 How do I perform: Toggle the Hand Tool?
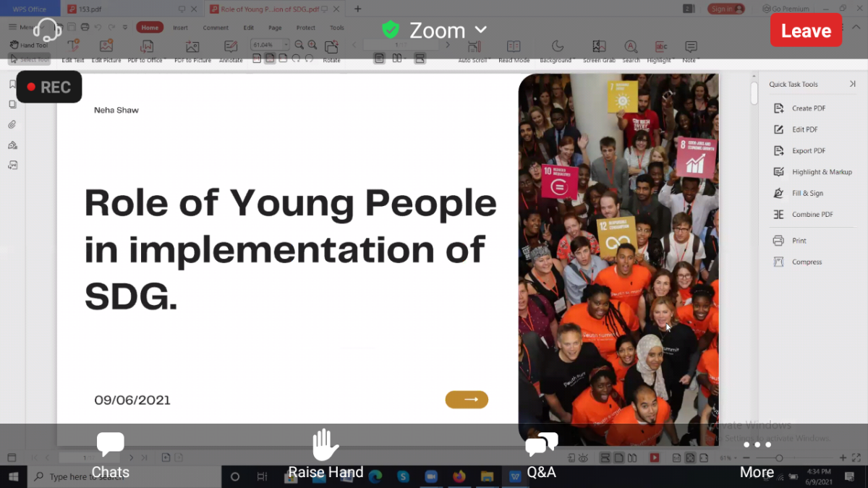[28, 45]
